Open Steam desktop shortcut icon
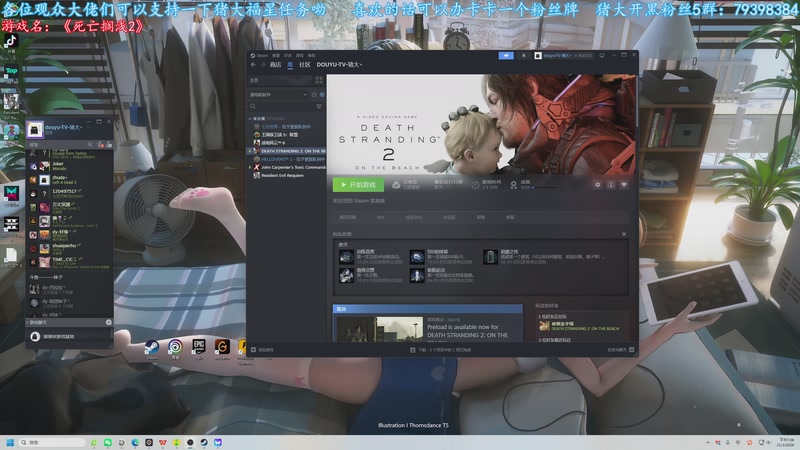The height and width of the screenshot is (450, 800). pyautogui.click(x=152, y=349)
